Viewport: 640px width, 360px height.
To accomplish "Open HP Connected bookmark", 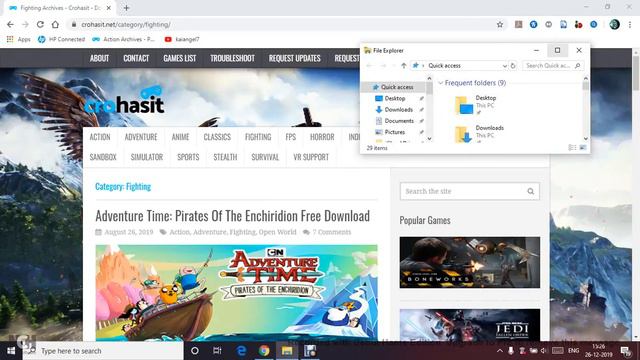I will [x=61, y=39].
